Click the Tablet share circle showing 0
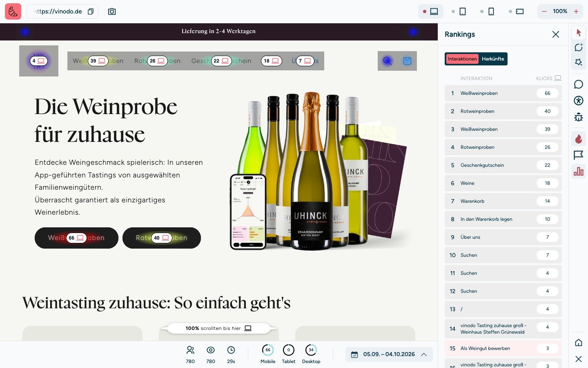588x368 pixels. (x=289, y=350)
